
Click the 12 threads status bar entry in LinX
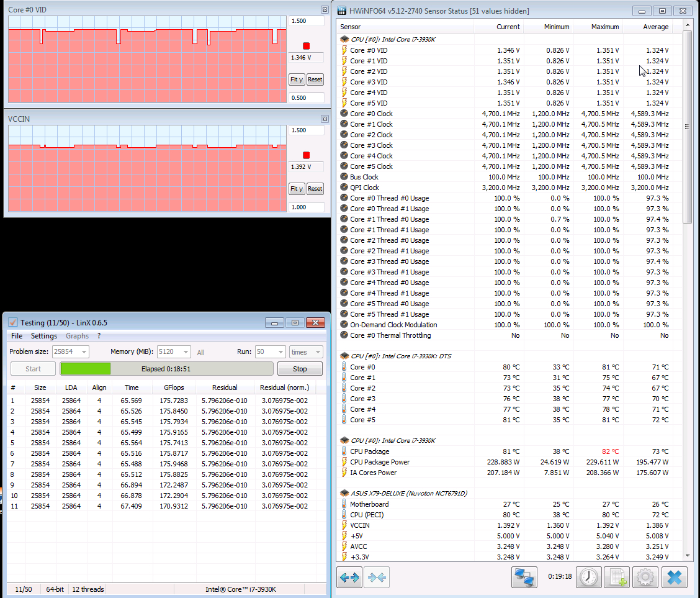[88, 589]
